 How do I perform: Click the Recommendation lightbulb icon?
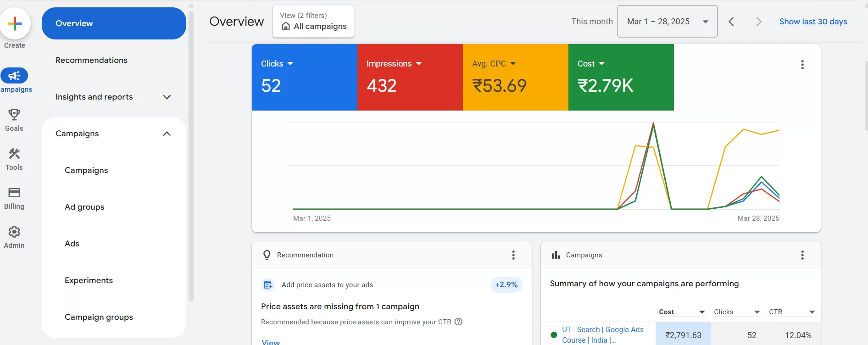tap(267, 255)
